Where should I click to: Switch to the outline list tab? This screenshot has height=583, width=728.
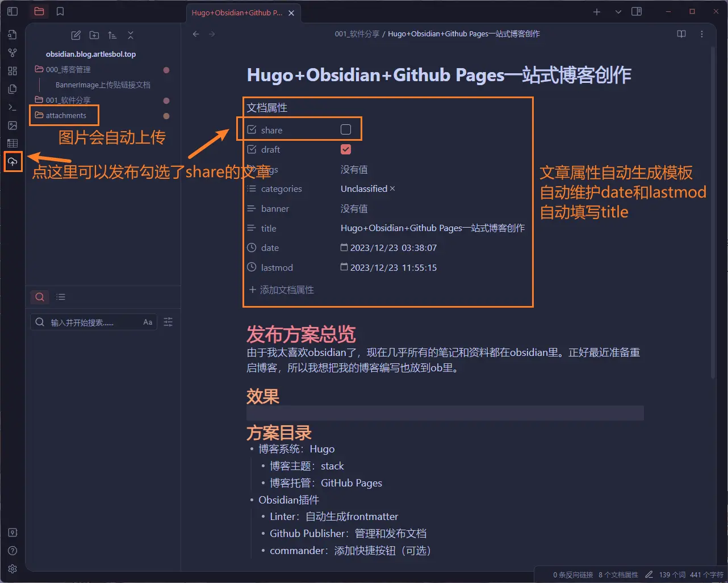pyautogui.click(x=61, y=297)
